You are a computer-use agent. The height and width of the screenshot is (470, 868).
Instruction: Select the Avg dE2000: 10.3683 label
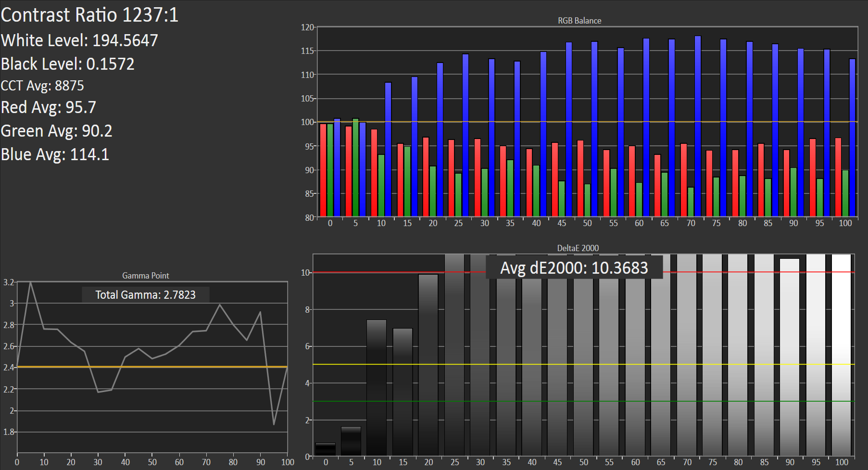point(574,267)
